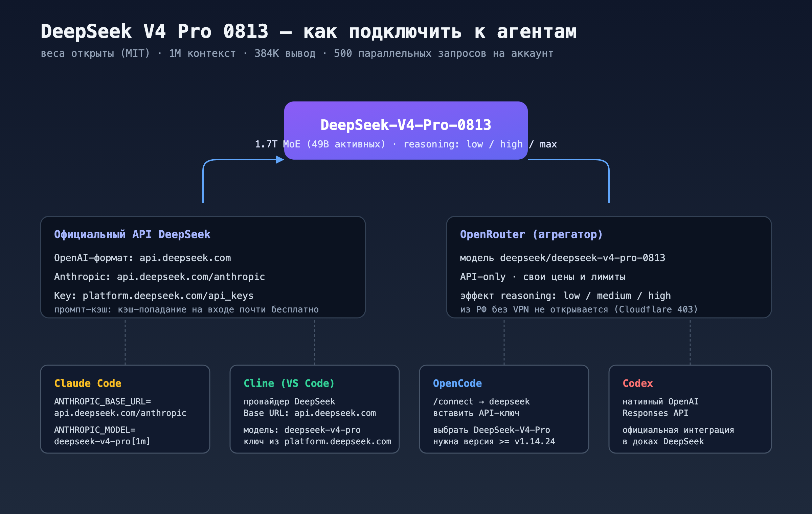Click the heading 'Официальный API DeepSeek'
This screenshot has height=514, width=812.
(x=132, y=234)
